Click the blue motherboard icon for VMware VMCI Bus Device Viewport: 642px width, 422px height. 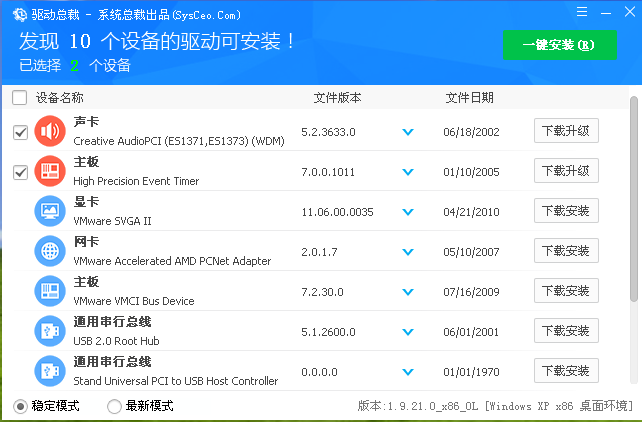(x=50, y=291)
